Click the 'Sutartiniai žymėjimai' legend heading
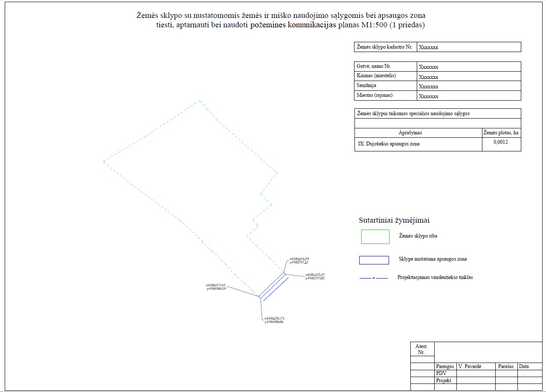The height and width of the screenshot is (392, 546). 394,221
